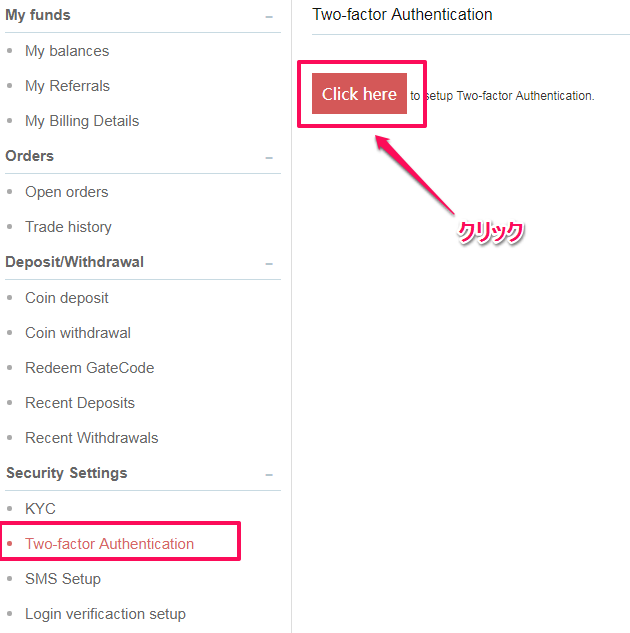
Task: Collapse the My funds section
Action: 268,17
